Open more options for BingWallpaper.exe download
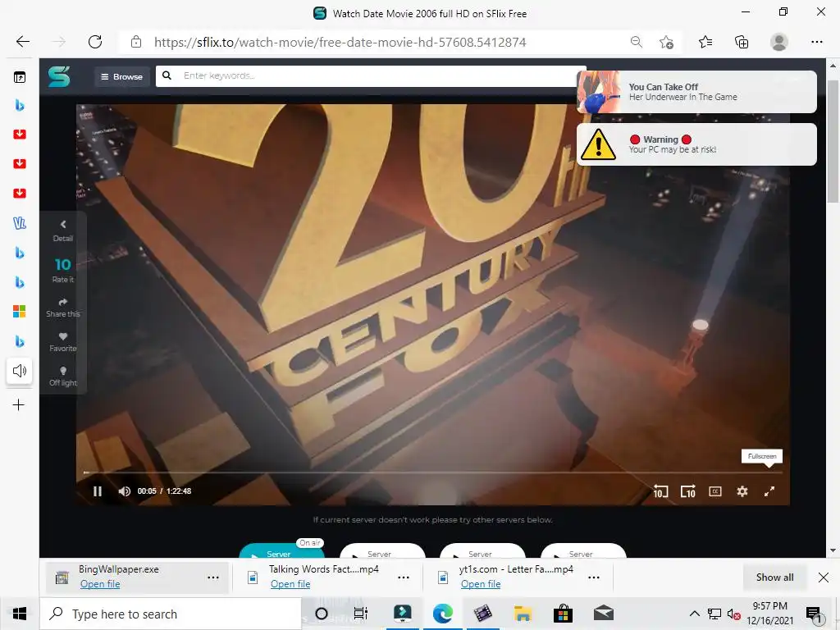This screenshot has width=840, height=630. click(213, 577)
